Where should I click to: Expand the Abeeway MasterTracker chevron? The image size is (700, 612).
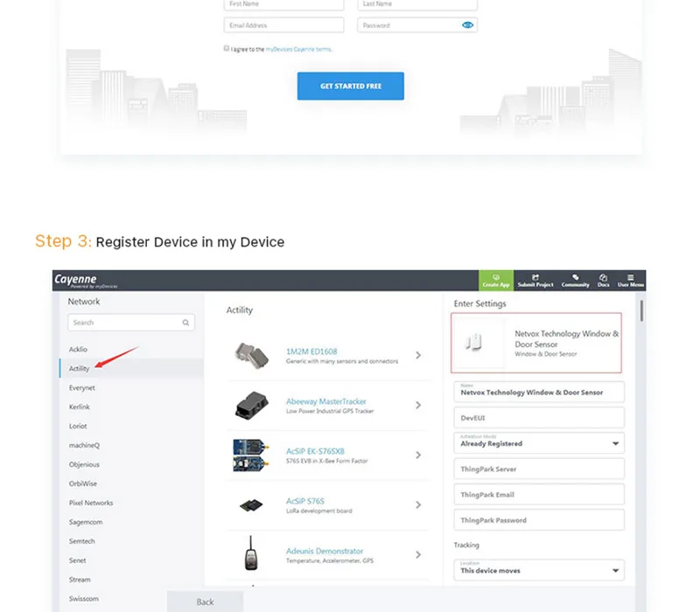tap(418, 405)
